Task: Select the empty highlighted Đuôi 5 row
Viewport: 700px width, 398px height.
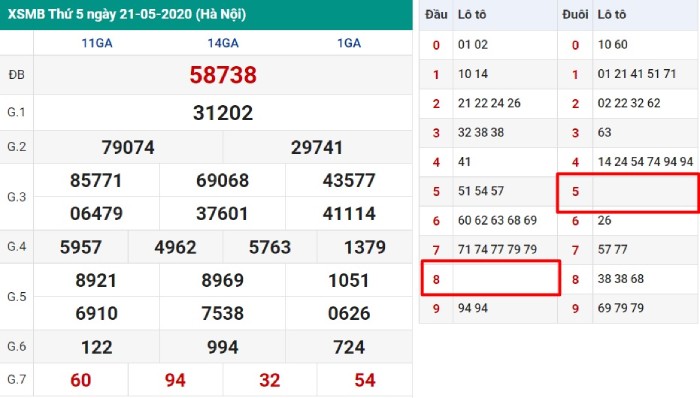Action: click(x=628, y=192)
